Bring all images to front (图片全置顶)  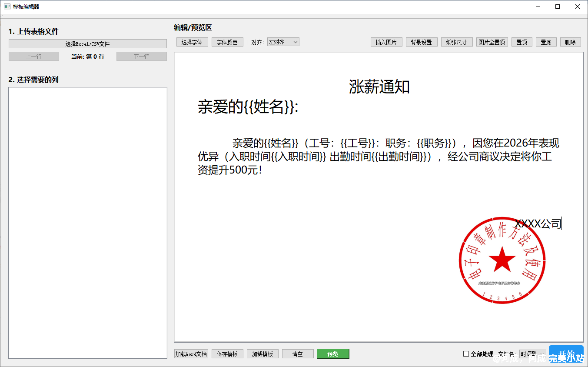pos(492,42)
